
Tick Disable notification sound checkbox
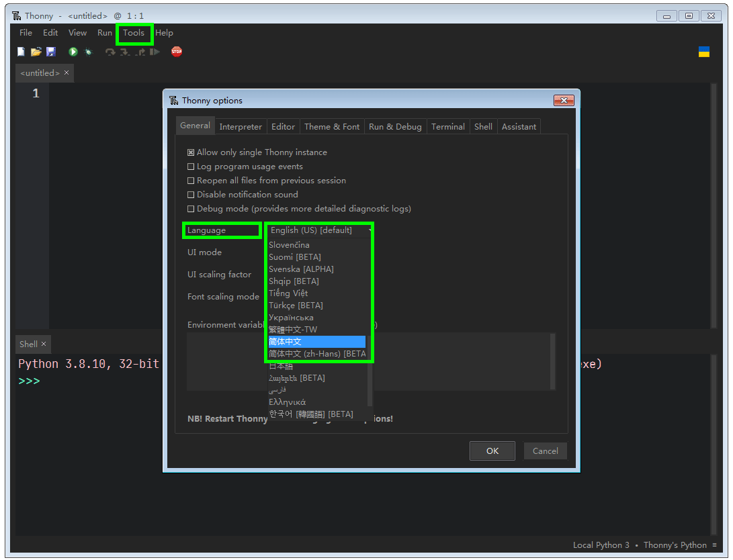191,194
